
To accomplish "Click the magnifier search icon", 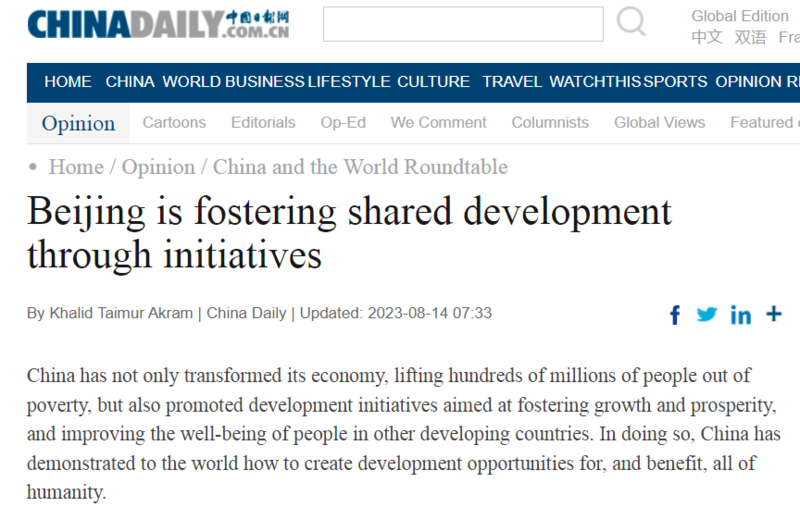I will (631, 22).
